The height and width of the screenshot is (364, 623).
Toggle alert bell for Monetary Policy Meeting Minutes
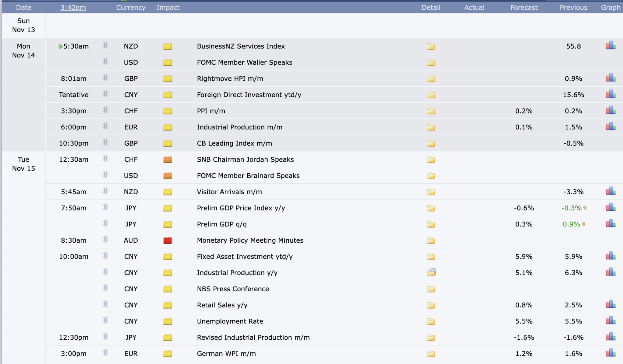[x=105, y=239]
